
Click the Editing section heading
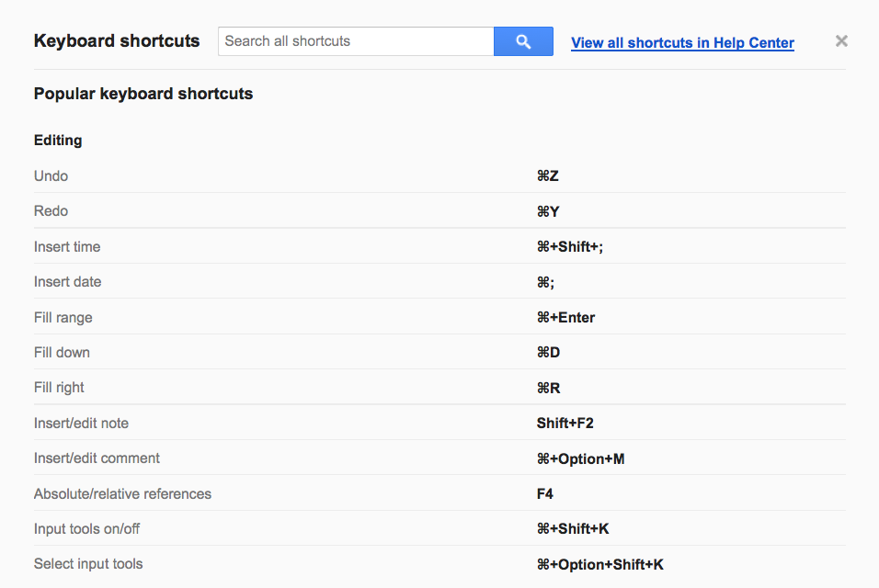pyautogui.click(x=58, y=141)
